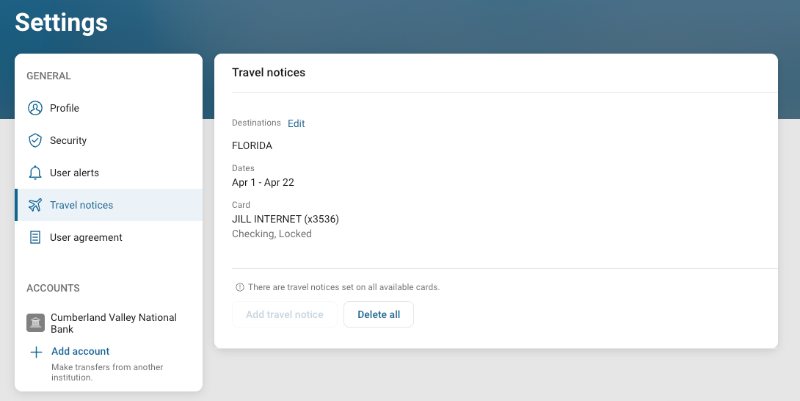Click the Profile person icon

[35, 108]
